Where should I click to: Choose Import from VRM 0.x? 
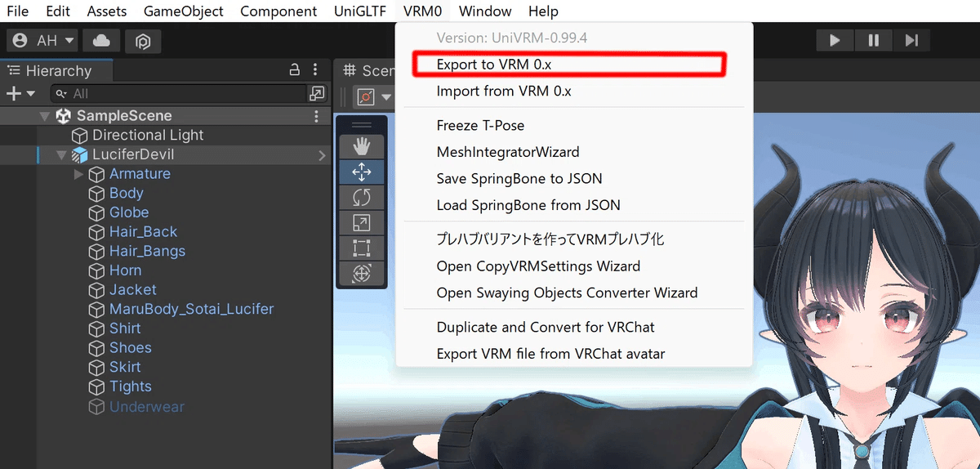pyautogui.click(x=504, y=91)
